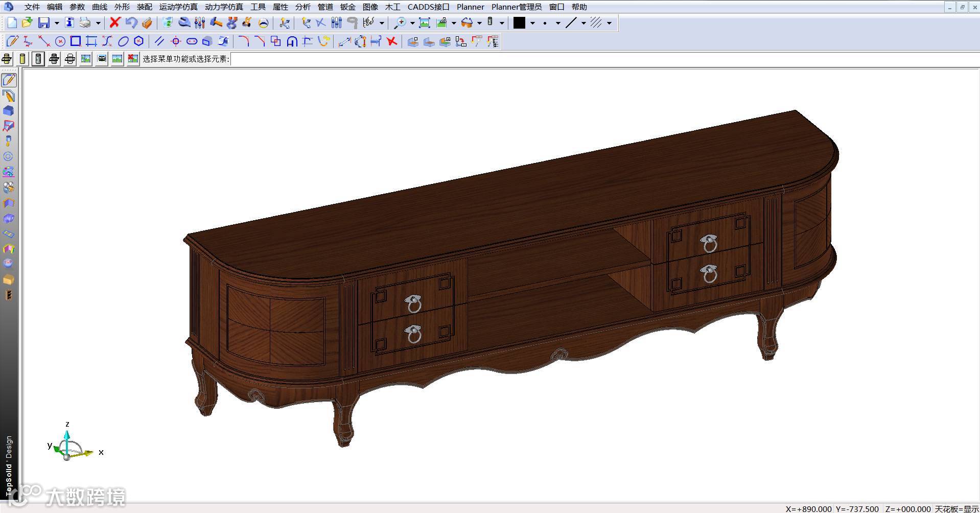Screen dimensions: 980x513
Task: Expand the hatch pattern dropdown arrow
Action: (x=609, y=23)
